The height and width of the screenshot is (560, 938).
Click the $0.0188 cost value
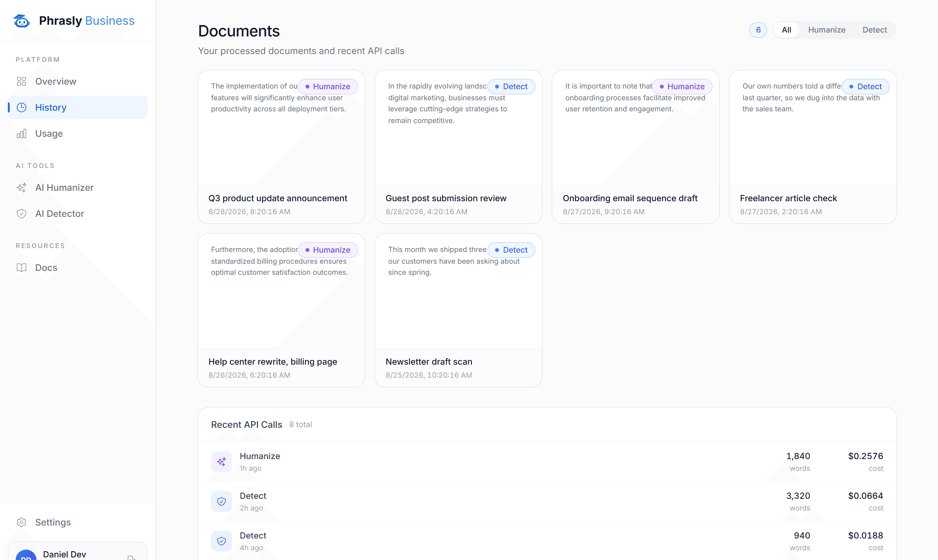[865, 535]
